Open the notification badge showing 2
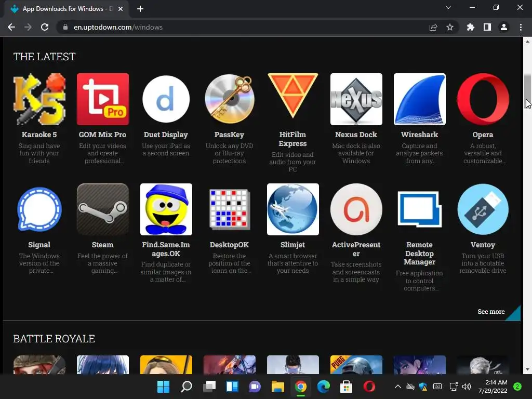Screen dimensions: 532x399 click(x=517, y=387)
